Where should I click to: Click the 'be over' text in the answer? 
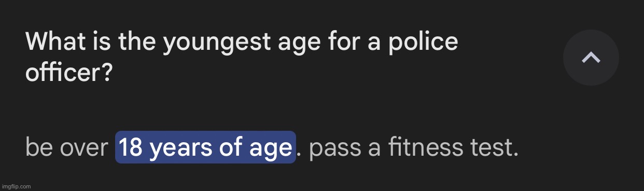click(x=66, y=148)
